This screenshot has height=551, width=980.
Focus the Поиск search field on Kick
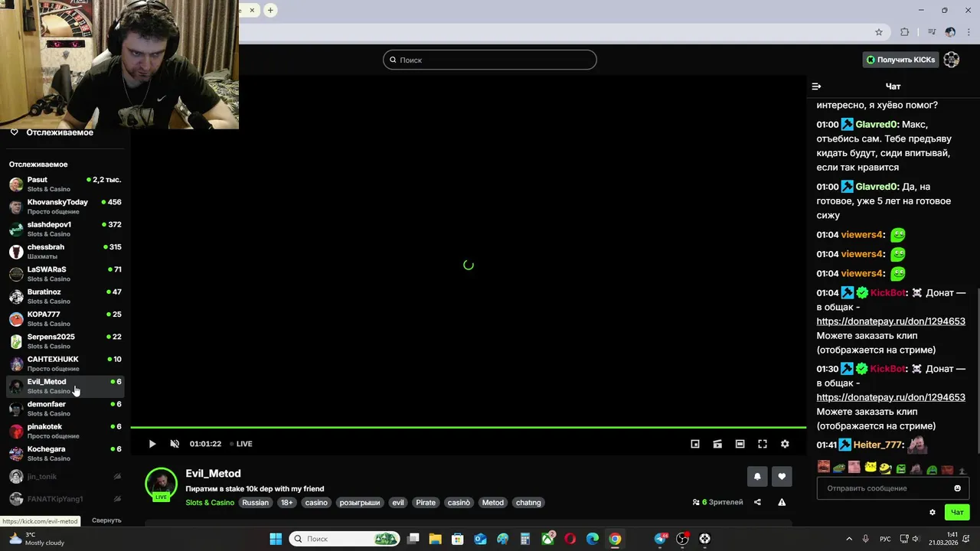(x=490, y=60)
